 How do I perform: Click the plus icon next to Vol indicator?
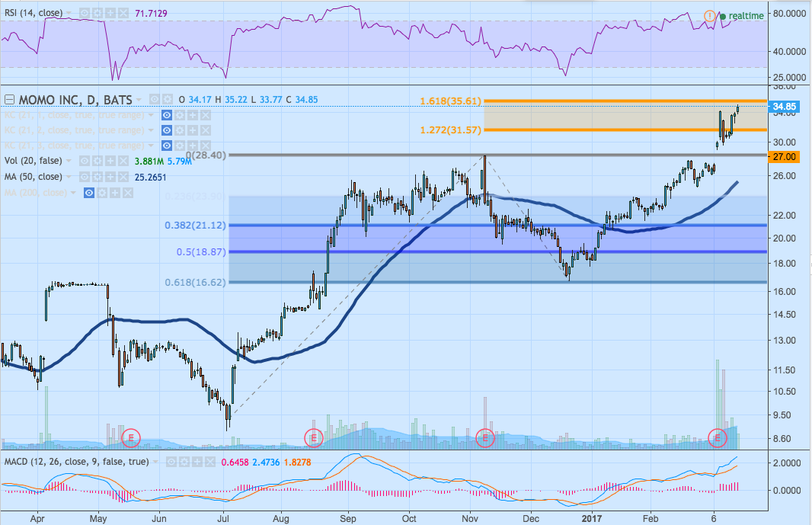point(109,161)
